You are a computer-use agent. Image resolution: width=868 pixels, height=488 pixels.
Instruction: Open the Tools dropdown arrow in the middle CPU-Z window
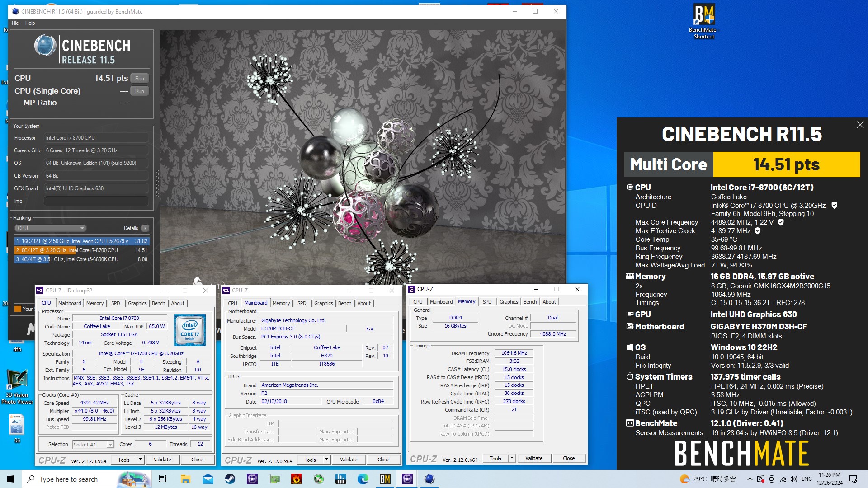[326, 460]
